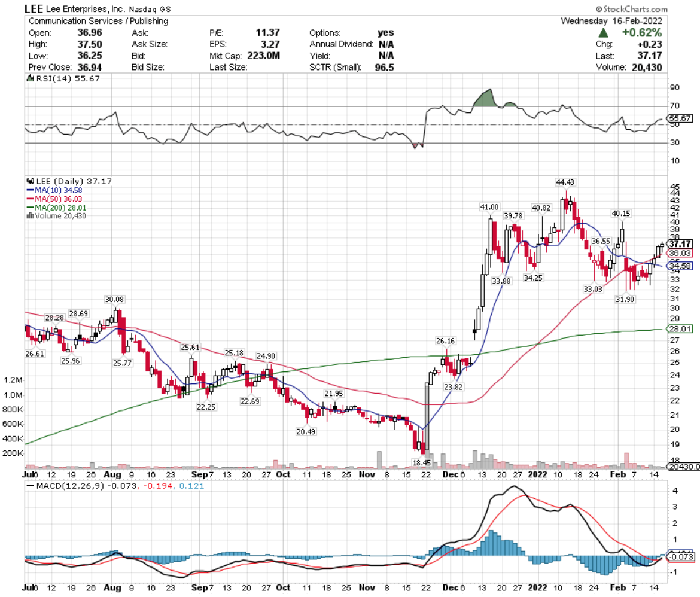Click the 23.82 low price label
Image resolution: width=700 pixels, height=597 pixels.
453,386
